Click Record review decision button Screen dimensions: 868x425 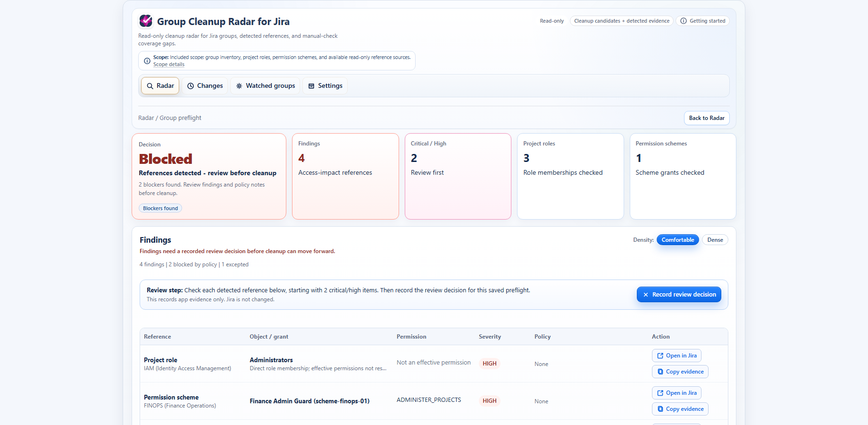(679, 295)
